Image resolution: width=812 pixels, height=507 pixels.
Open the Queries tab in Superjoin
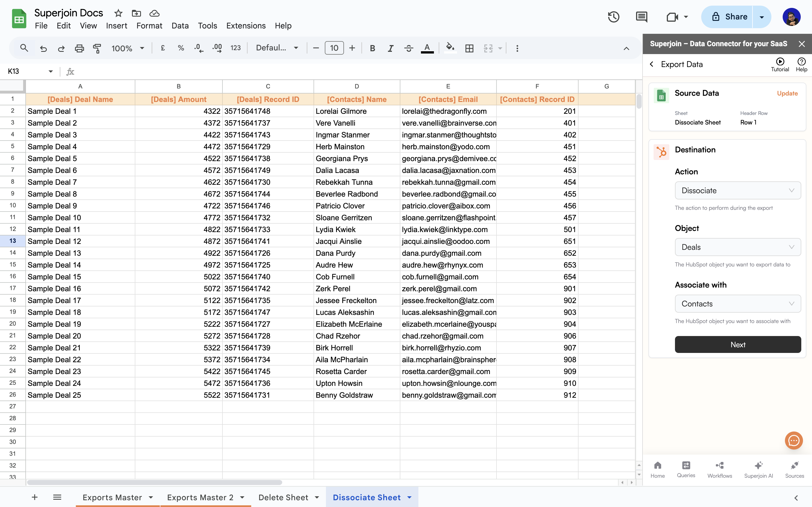(686, 466)
